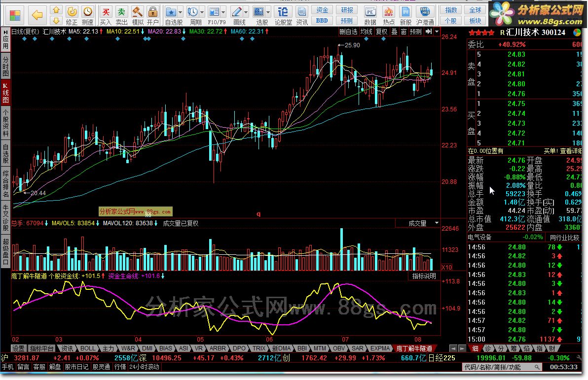Toggle 均线 moving average display

point(367,32)
